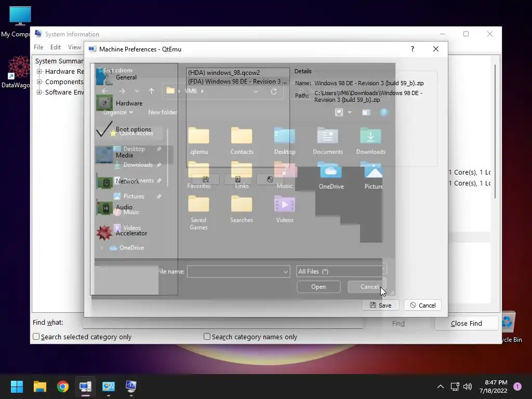
Task: Open the All Files type filter
Action: [341, 271]
